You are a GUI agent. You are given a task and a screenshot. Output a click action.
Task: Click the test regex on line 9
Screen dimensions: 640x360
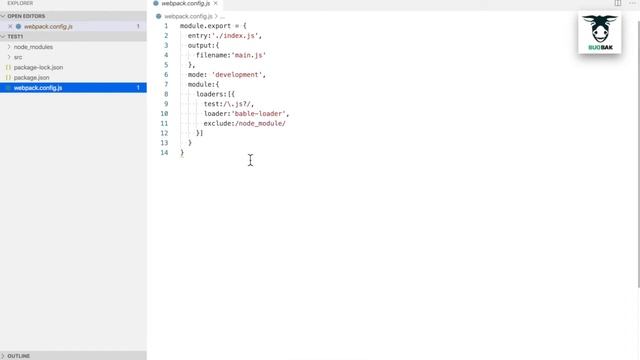pos(237,104)
